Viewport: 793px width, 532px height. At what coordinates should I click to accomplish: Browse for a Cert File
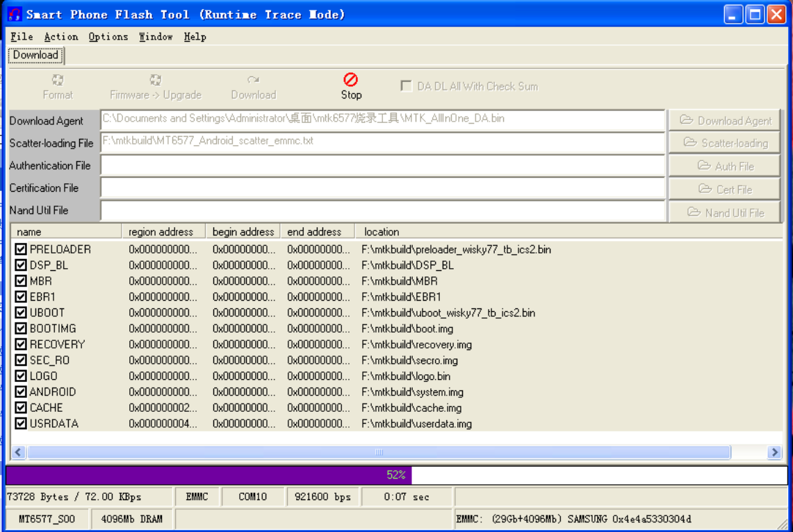[724, 189]
